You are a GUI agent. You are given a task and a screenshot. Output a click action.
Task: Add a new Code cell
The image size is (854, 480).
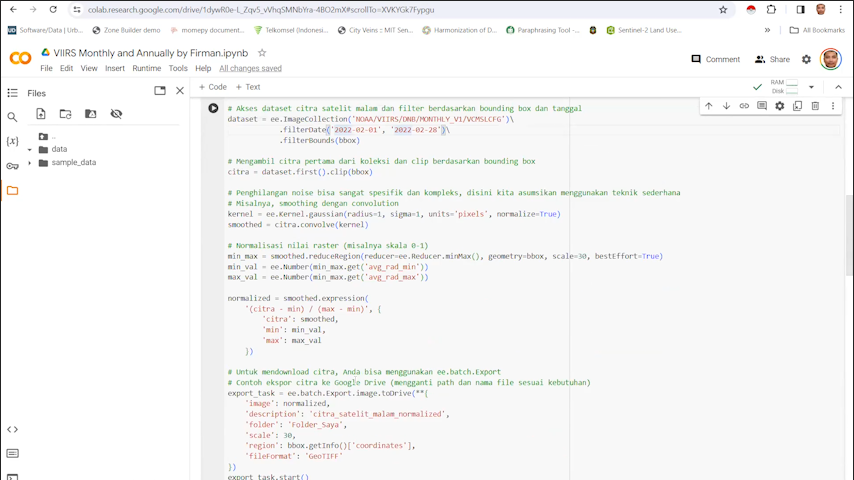(x=213, y=87)
